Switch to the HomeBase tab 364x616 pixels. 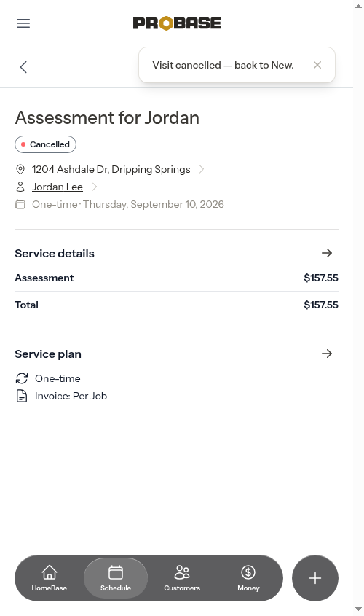tap(50, 578)
